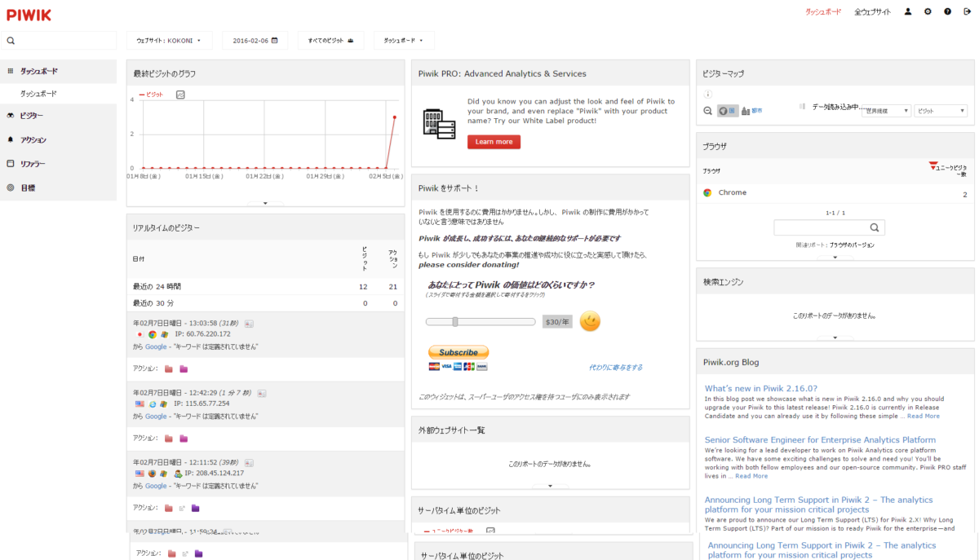Expand footer arrow under the browser widget
979x560 pixels.
pos(835,257)
